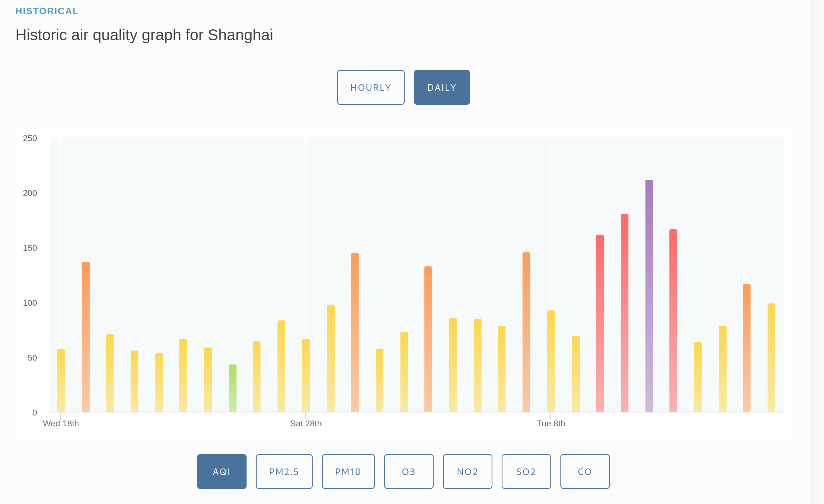824x504 pixels.
Task: Switch to the HOURLY view
Action: coord(371,87)
